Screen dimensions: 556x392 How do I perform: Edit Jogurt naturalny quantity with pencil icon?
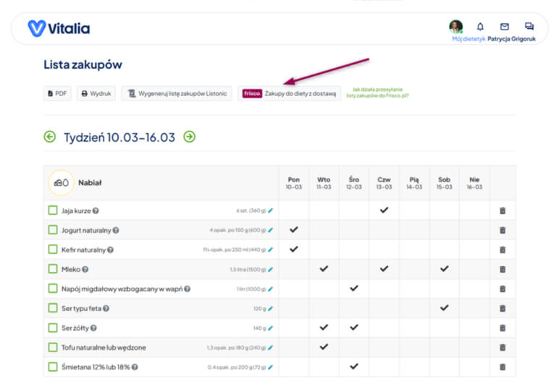[x=271, y=230]
